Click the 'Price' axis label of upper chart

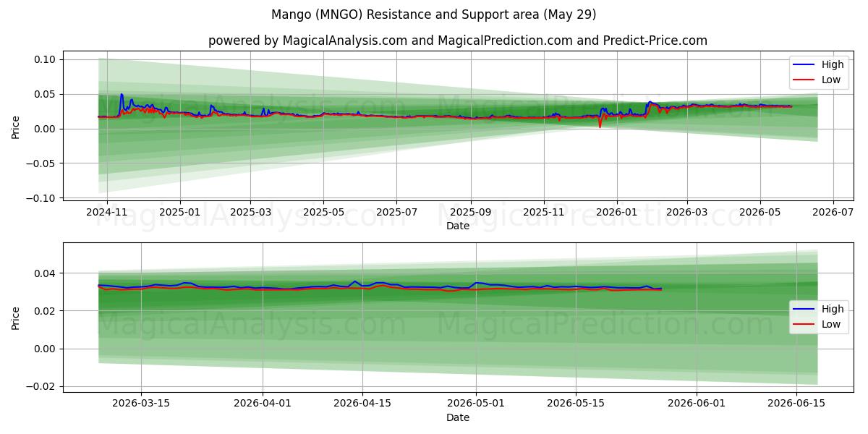[x=16, y=126]
